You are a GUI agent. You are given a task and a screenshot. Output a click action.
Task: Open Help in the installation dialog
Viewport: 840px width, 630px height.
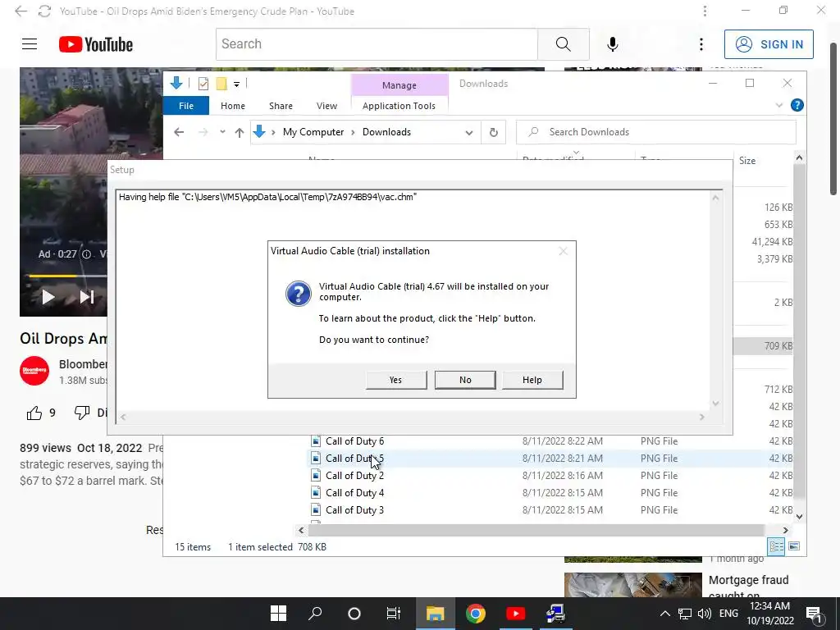tap(532, 380)
